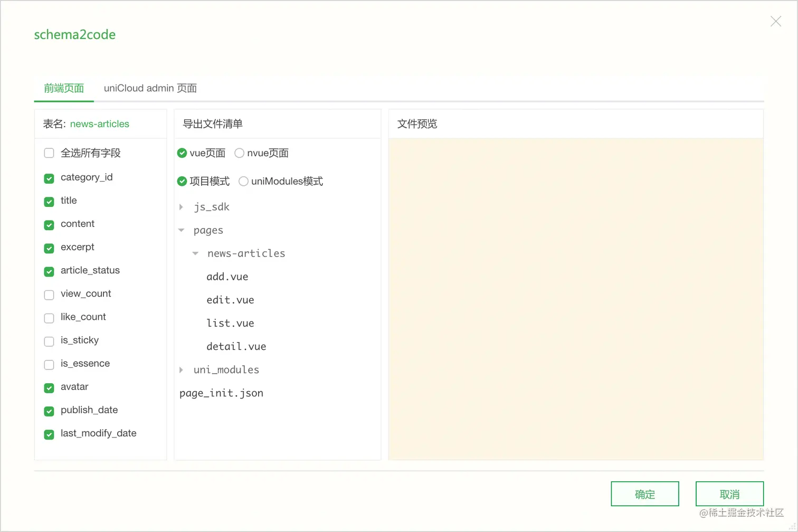Select page_init.json in the file list
The image size is (798, 532).
click(221, 393)
